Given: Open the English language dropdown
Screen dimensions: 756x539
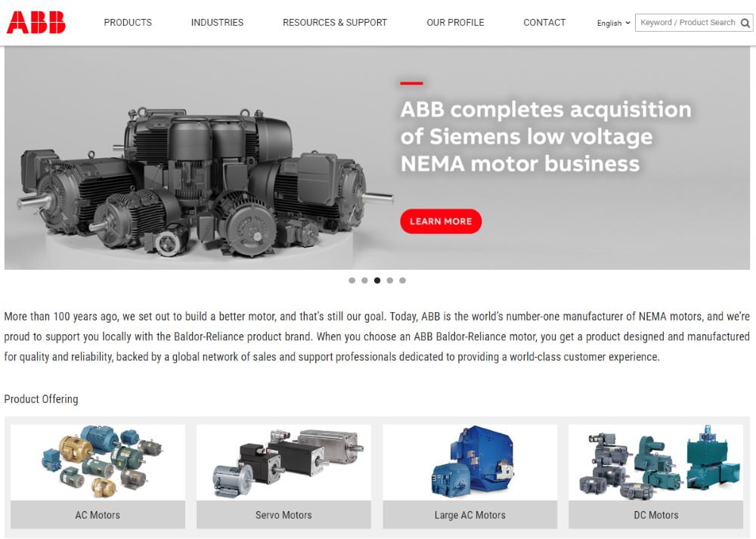Looking at the screenshot, I should tap(613, 23).
